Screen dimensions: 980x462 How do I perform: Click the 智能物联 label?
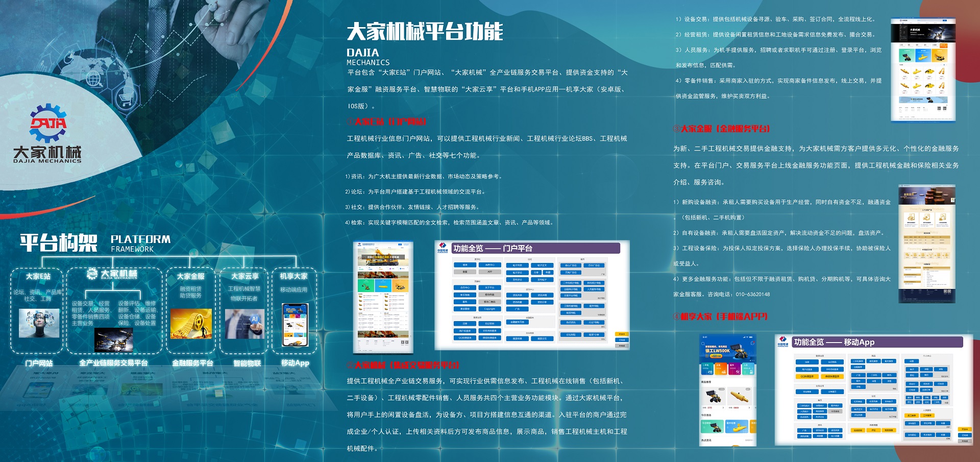[247, 363]
